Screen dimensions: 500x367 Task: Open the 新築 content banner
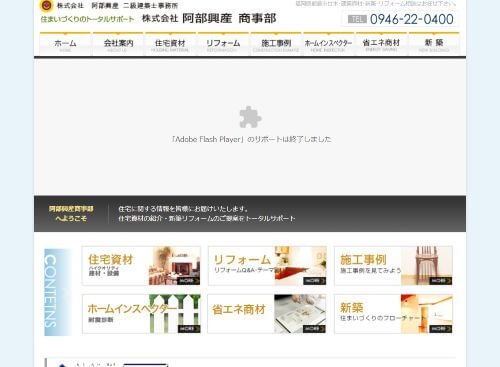393,314
